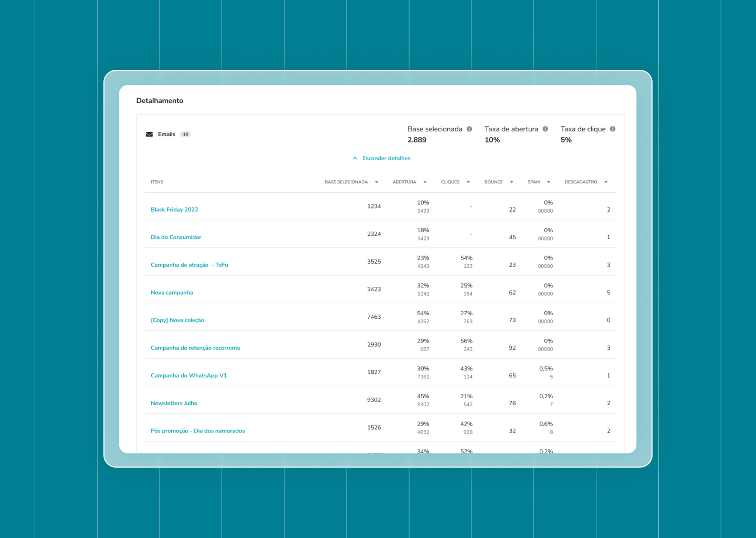Open the Black Friday 2022 campaign

pyautogui.click(x=174, y=210)
